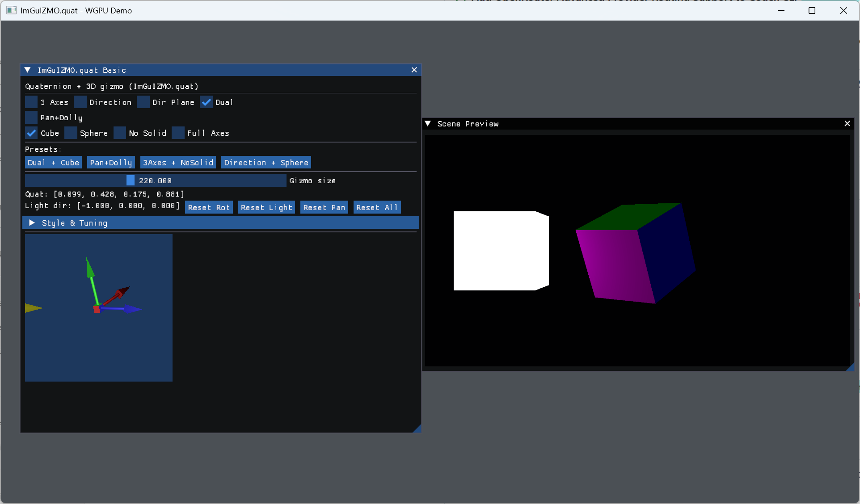Click the Gizmo size slider
Image resolution: width=860 pixels, height=504 pixels.
[156, 181]
